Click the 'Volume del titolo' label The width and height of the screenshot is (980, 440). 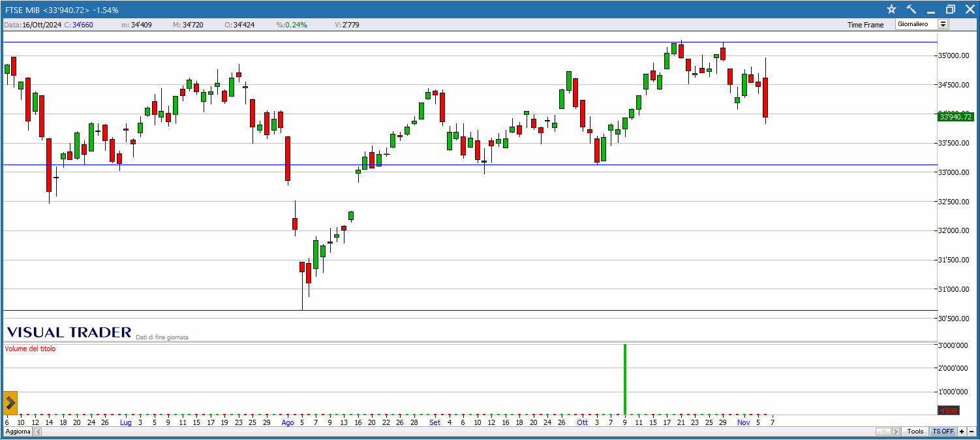pyautogui.click(x=30, y=349)
